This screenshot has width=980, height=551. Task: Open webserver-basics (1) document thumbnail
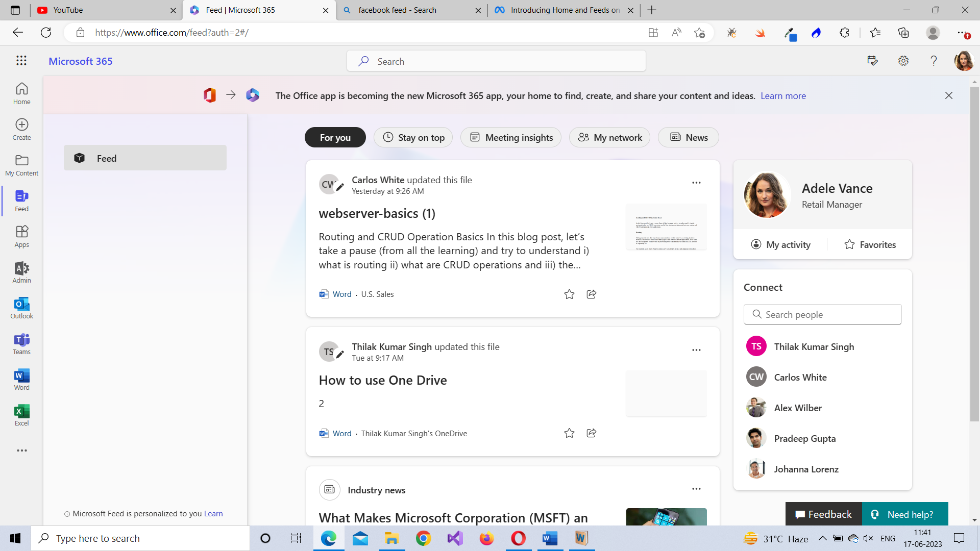(666, 227)
